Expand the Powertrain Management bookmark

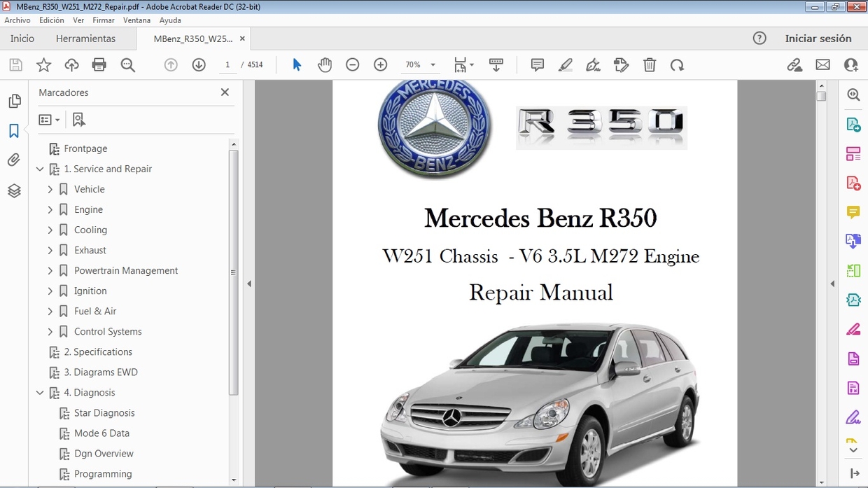coord(50,270)
